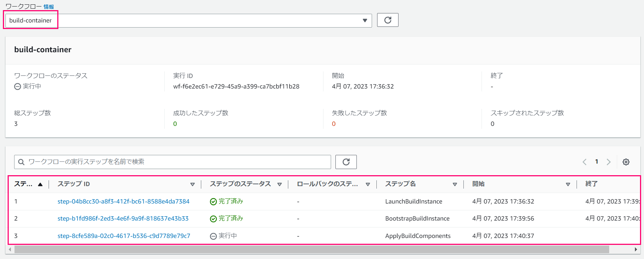
Task: Click the build-container panel heading
Action: [43, 50]
